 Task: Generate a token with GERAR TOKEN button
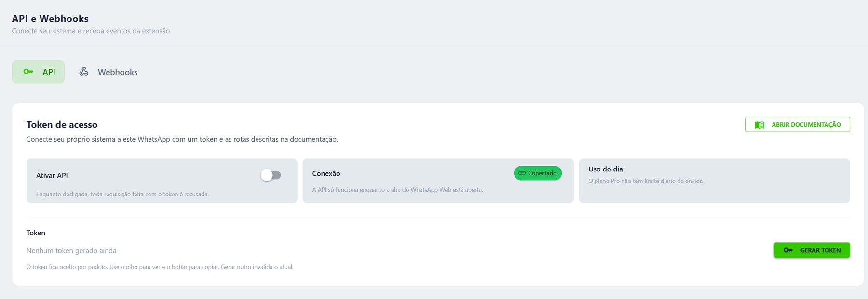tap(812, 250)
